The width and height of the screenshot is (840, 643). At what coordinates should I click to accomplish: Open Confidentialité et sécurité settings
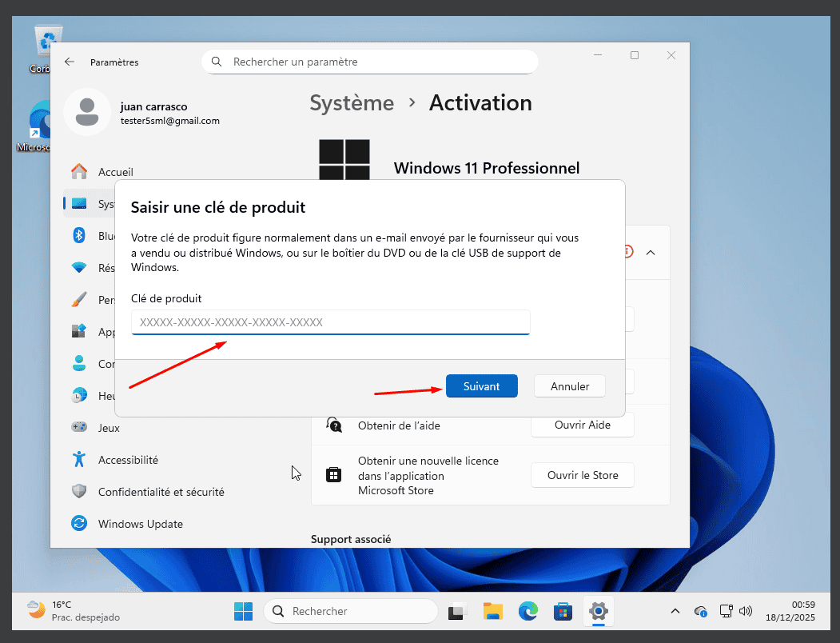pyautogui.click(x=161, y=492)
